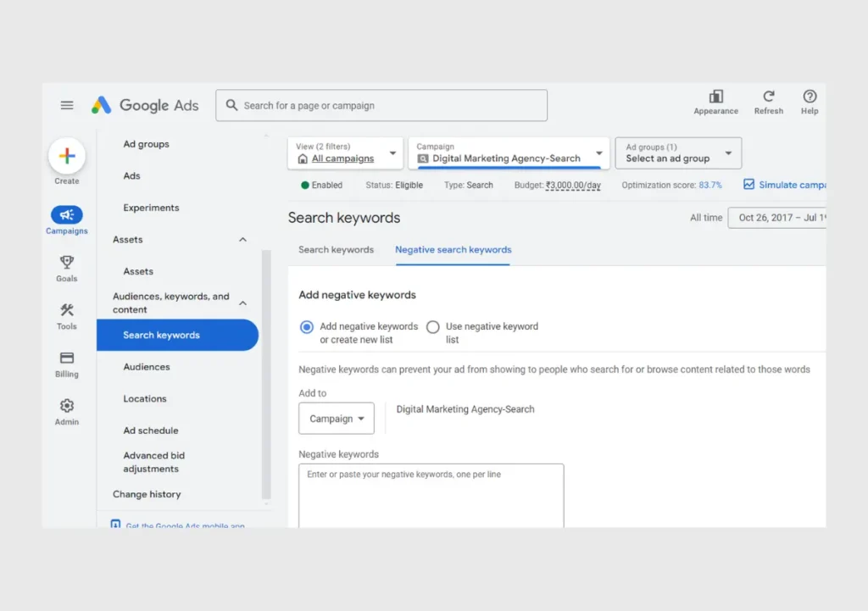Open the Ad groups selector dropdown
This screenshot has width=868, height=611.
[x=678, y=153]
